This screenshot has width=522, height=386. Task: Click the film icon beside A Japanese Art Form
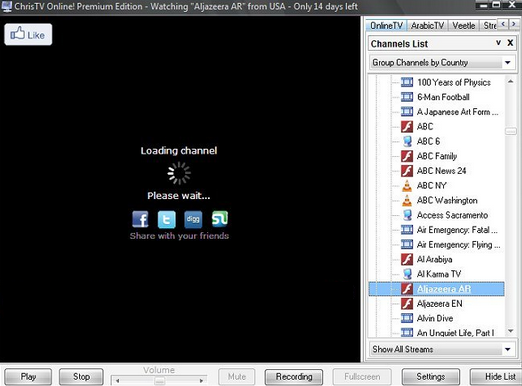click(x=407, y=112)
